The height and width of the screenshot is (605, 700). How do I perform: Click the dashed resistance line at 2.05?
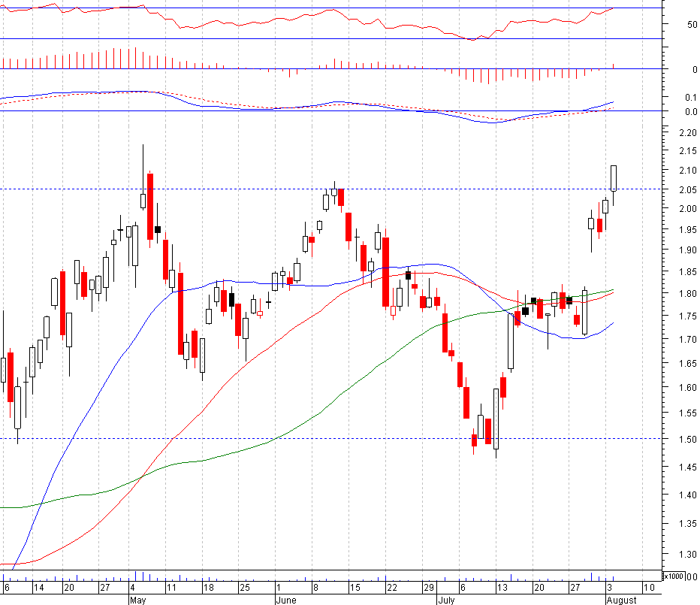[330, 189]
